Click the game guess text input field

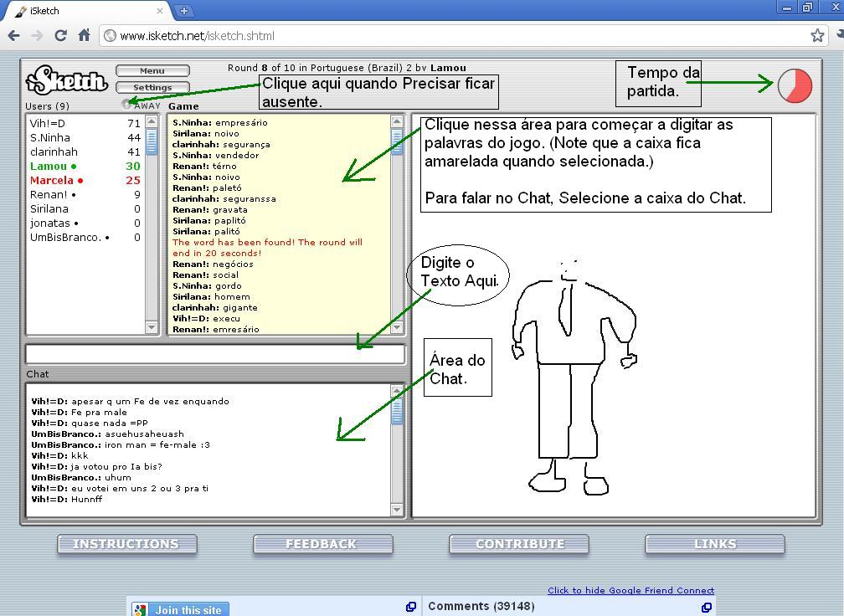(x=214, y=354)
